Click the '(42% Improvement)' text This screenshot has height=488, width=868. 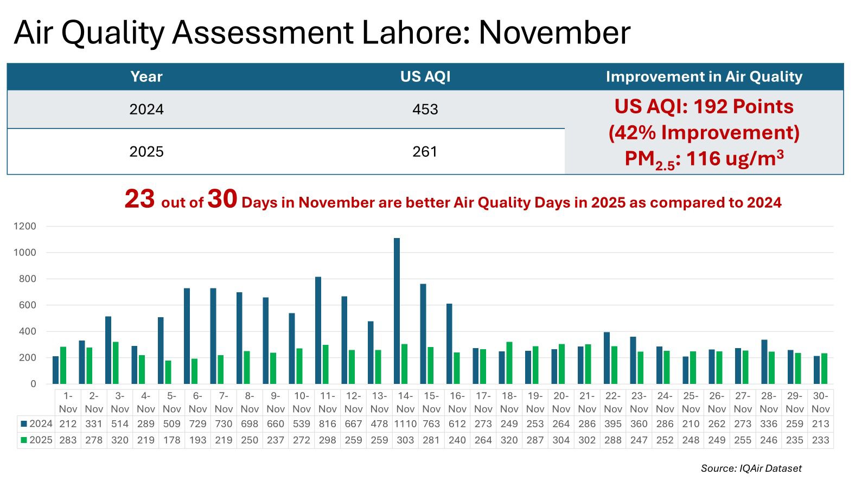[x=704, y=133]
